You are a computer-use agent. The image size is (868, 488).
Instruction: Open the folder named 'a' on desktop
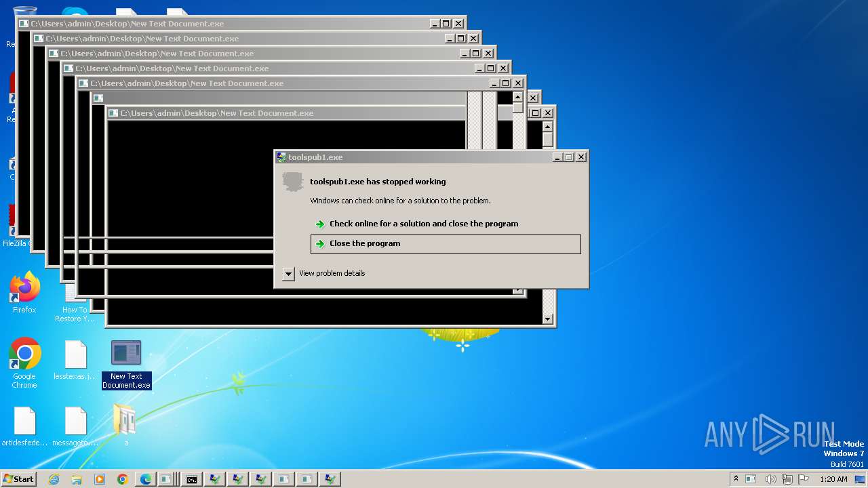coord(126,425)
